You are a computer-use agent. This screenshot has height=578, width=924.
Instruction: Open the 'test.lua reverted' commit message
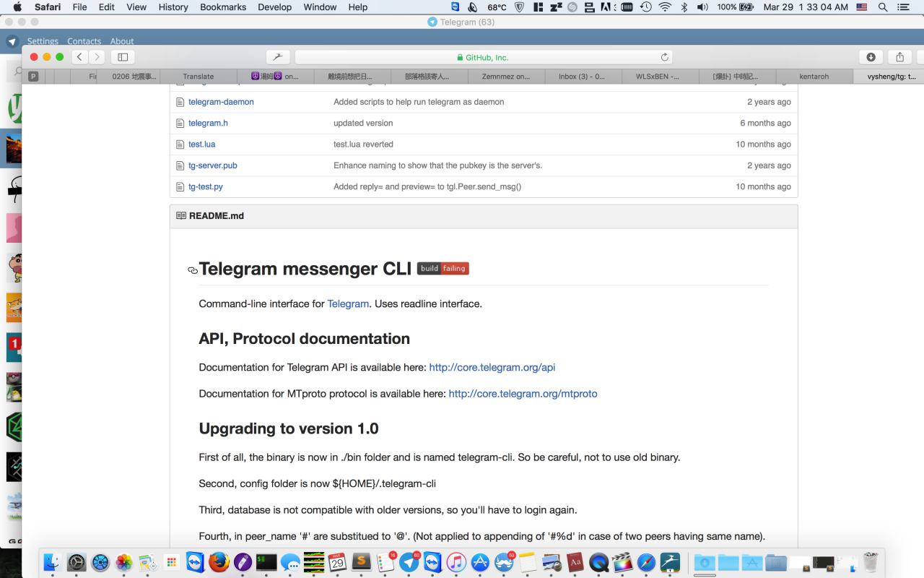(363, 144)
